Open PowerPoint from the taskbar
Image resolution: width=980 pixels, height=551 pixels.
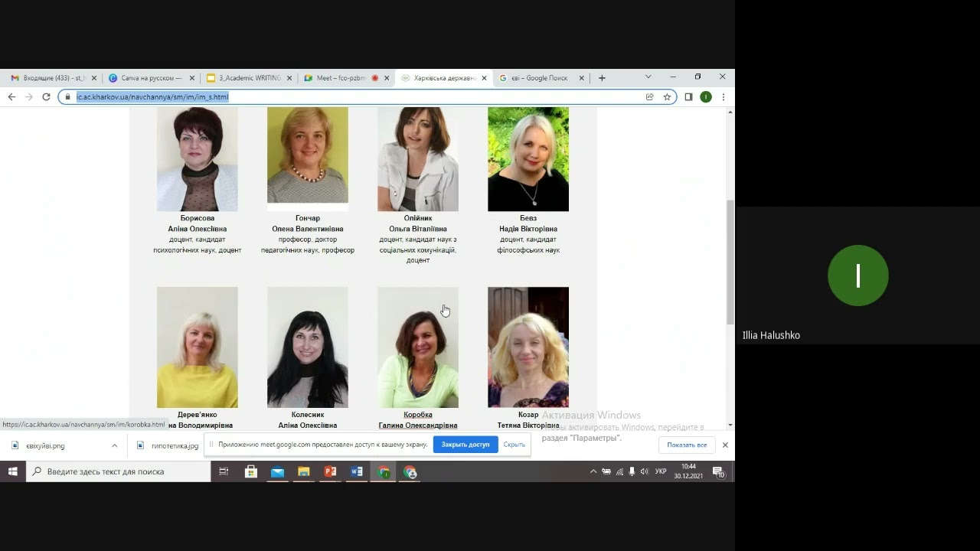click(x=330, y=471)
